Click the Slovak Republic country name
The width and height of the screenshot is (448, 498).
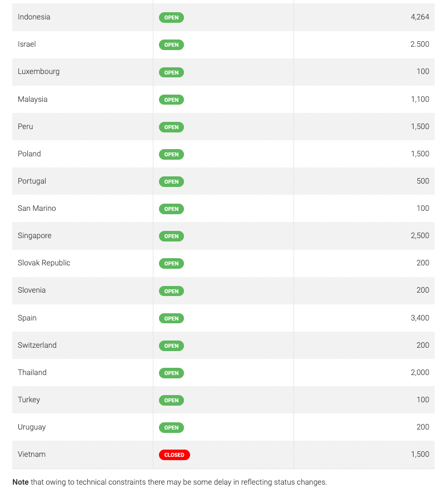click(44, 263)
